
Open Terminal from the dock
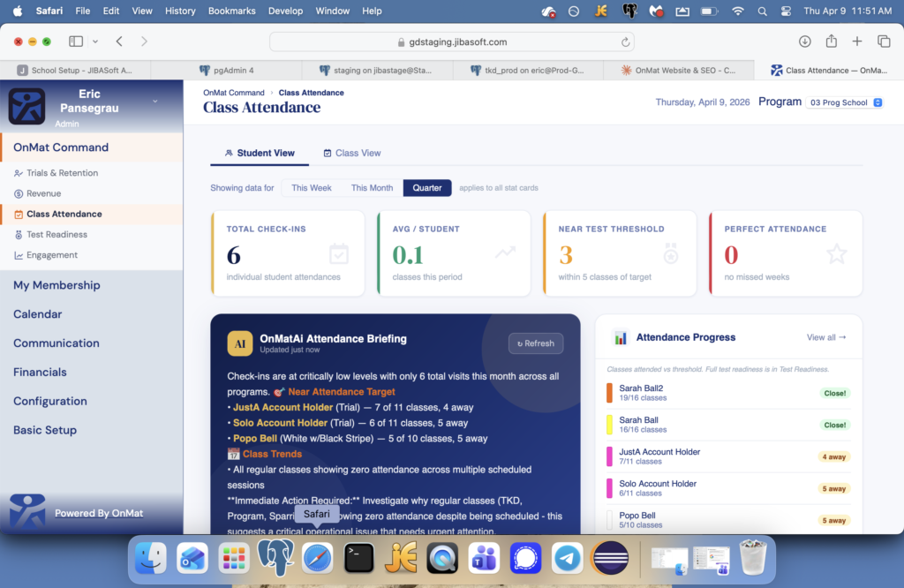359,558
